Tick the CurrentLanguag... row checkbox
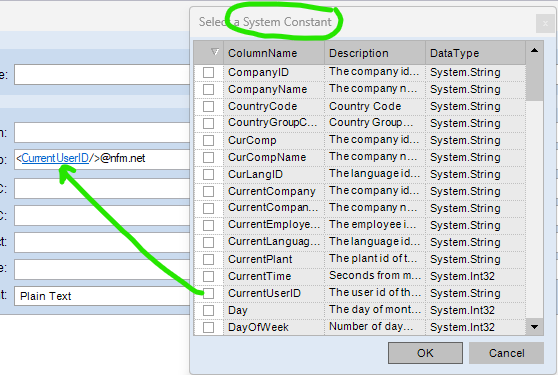 [209, 242]
